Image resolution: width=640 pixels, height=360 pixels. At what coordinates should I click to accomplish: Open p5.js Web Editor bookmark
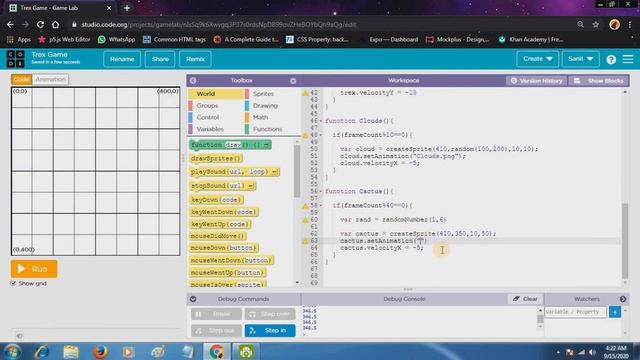point(64,40)
